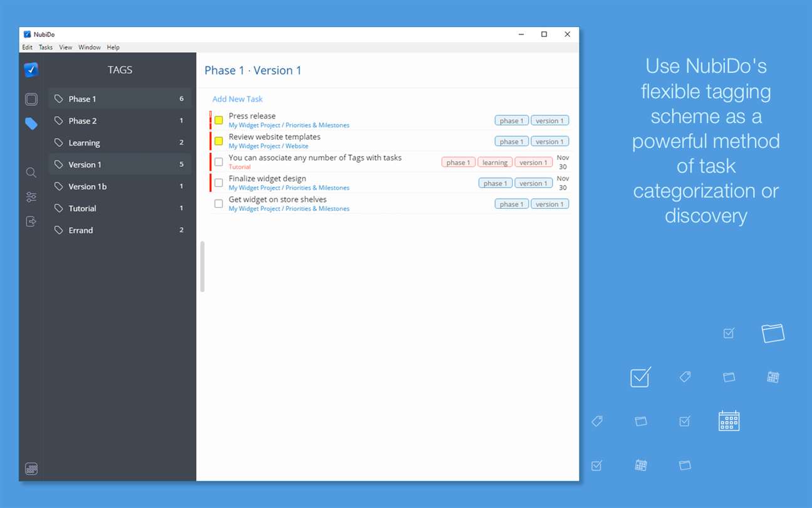Click the red learning tag chip
812x508 pixels.
click(495, 162)
